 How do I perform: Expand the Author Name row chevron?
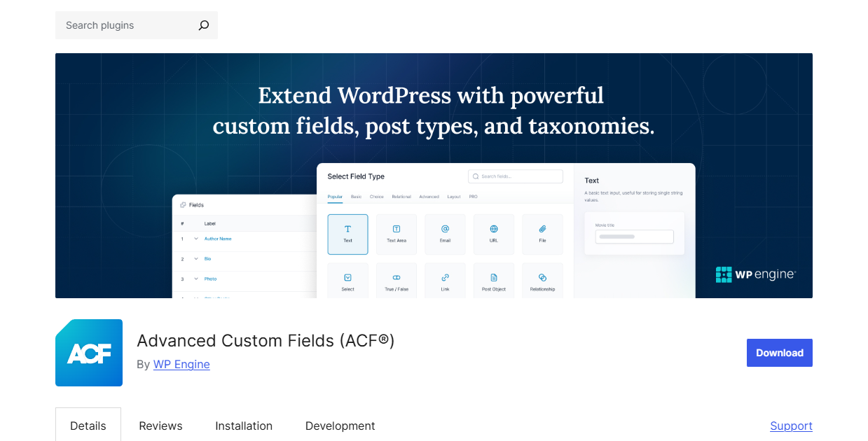196,239
